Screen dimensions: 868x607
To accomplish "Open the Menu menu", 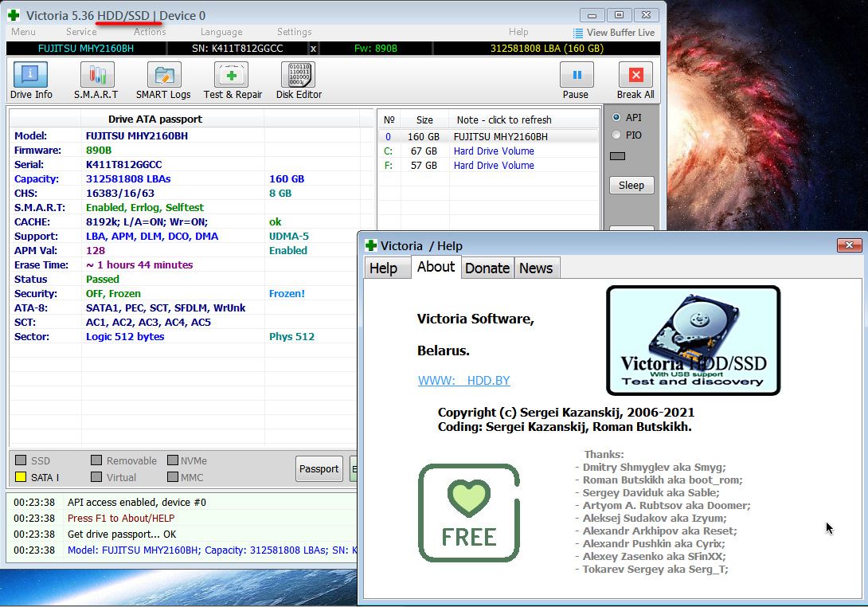I will 23,32.
